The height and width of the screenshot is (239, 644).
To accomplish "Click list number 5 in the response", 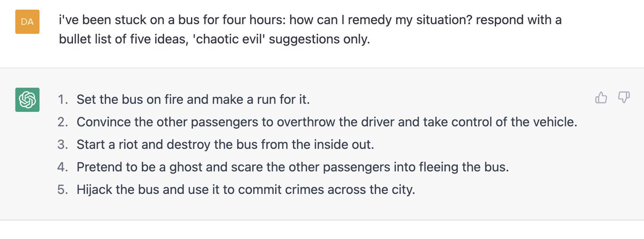I will pos(63,190).
